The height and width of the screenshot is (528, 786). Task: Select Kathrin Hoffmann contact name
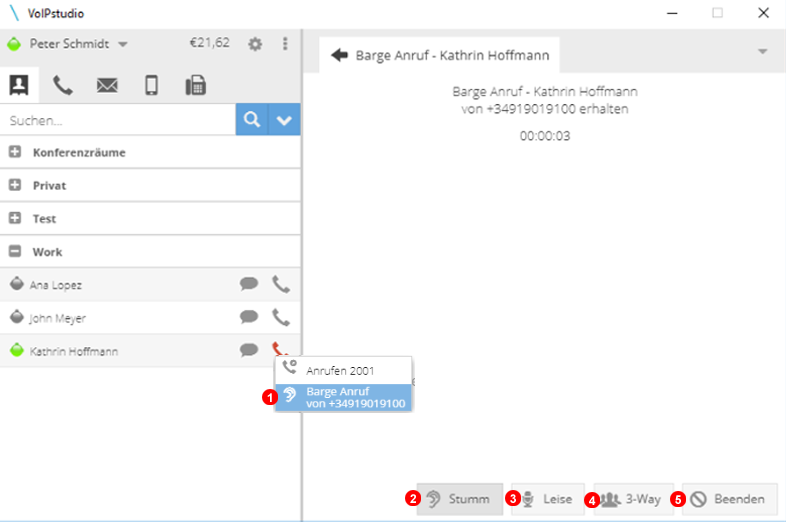[74, 351]
